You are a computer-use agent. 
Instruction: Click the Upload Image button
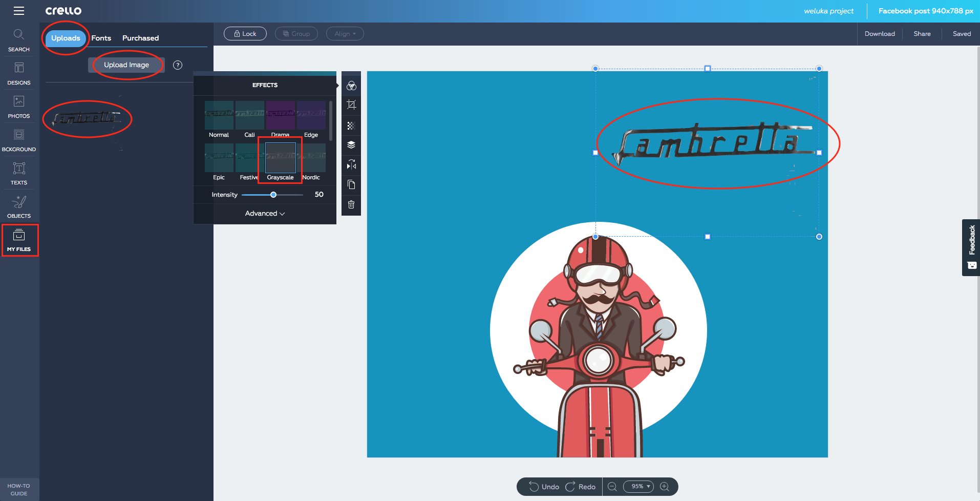(126, 65)
